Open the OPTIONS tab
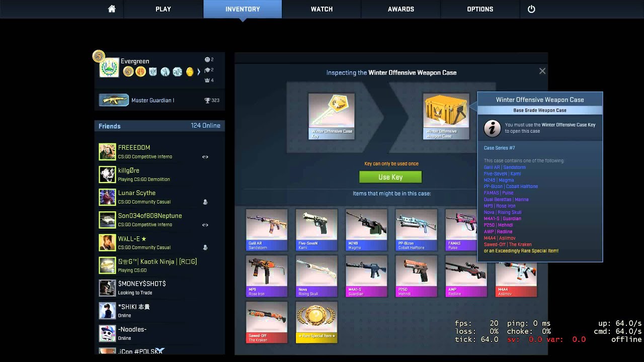644x362 pixels. click(480, 9)
